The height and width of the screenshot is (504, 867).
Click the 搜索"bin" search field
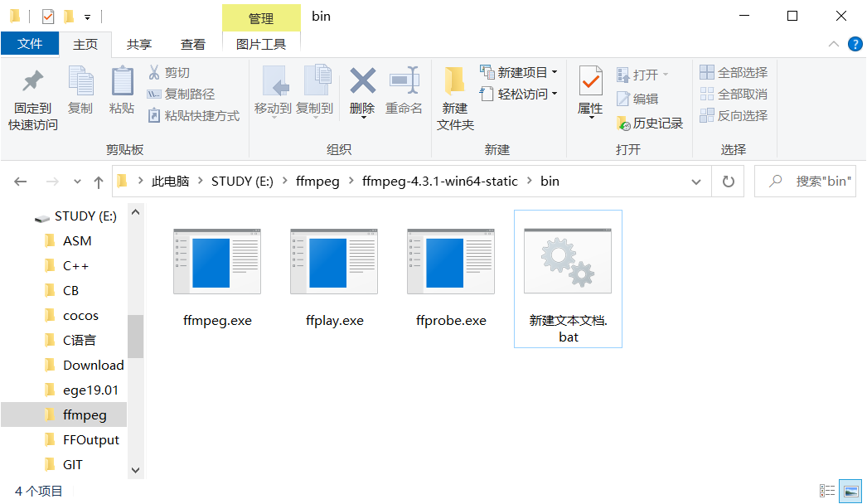805,182
